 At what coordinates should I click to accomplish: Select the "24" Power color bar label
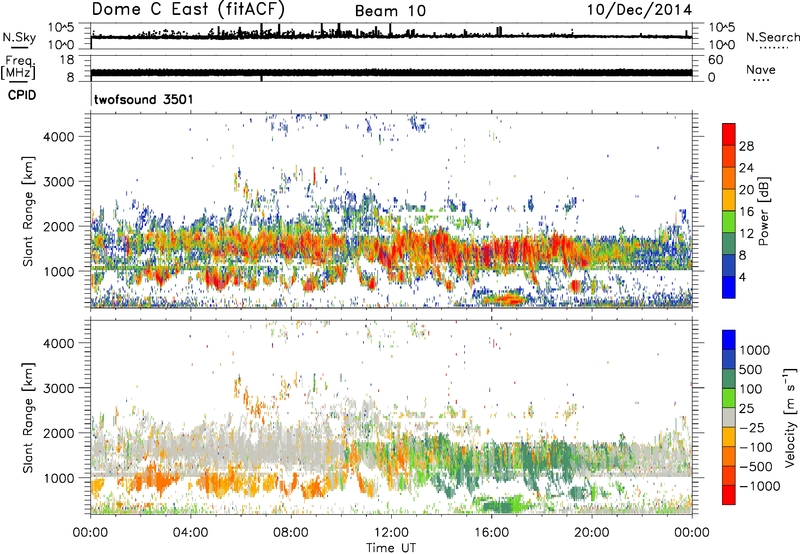coord(746,168)
